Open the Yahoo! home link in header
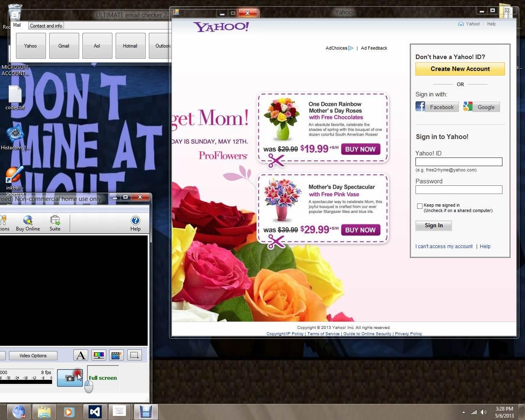 (x=469, y=24)
